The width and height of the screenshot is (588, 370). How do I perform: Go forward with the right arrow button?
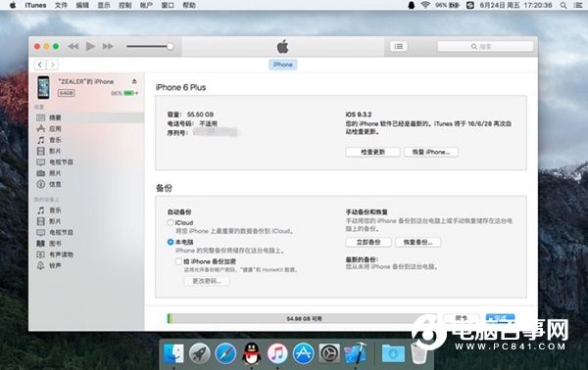pyautogui.click(x=53, y=65)
